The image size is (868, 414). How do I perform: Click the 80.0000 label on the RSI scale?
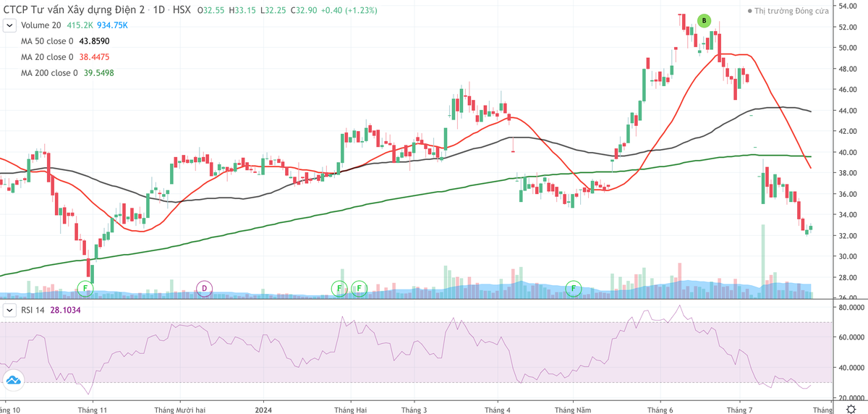tap(851, 307)
